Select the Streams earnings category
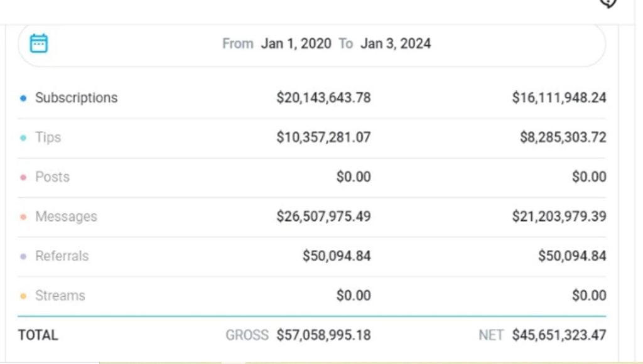This screenshot has width=643, height=364. click(60, 296)
